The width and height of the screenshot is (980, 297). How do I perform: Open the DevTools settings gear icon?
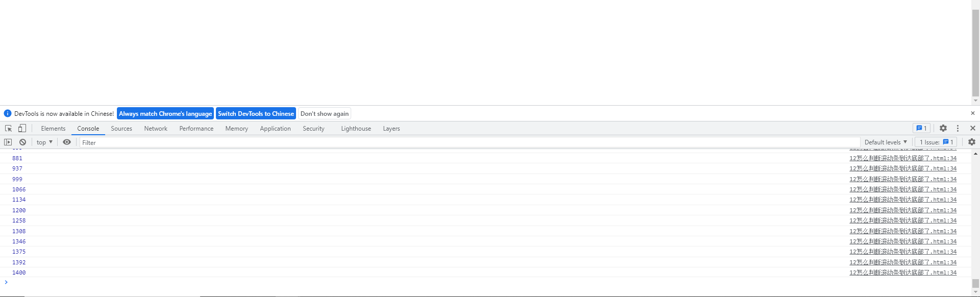click(943, 129)
